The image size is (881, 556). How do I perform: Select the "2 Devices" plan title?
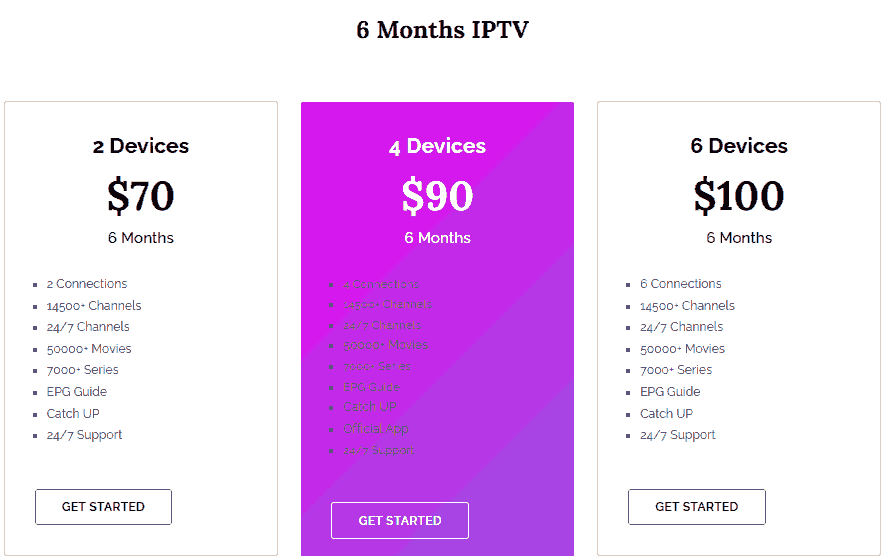coord(141,146)
